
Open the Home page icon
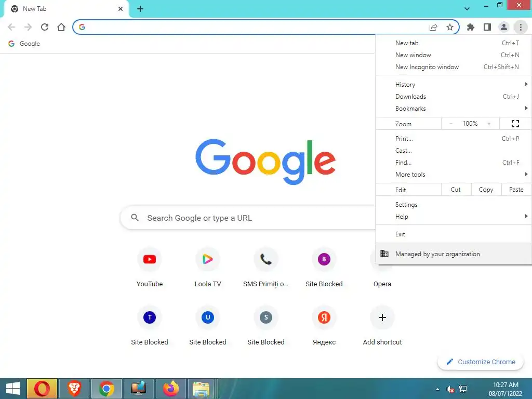pyautogui.click(x=61, y=27)
